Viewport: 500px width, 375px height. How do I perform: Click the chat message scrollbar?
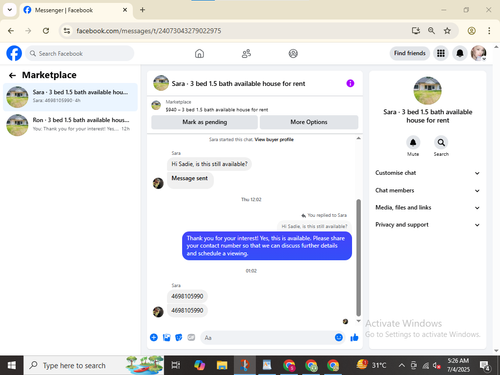coord(359,257)
